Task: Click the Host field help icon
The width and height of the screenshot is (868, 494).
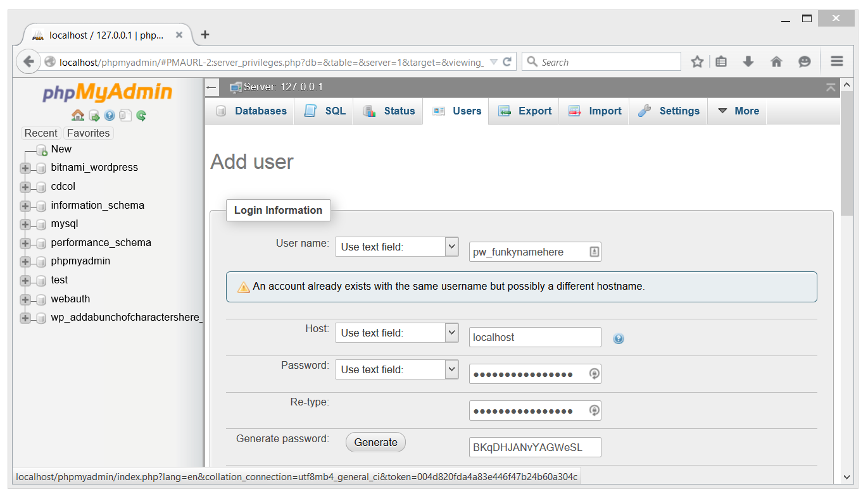Action: tap(619, 338)
